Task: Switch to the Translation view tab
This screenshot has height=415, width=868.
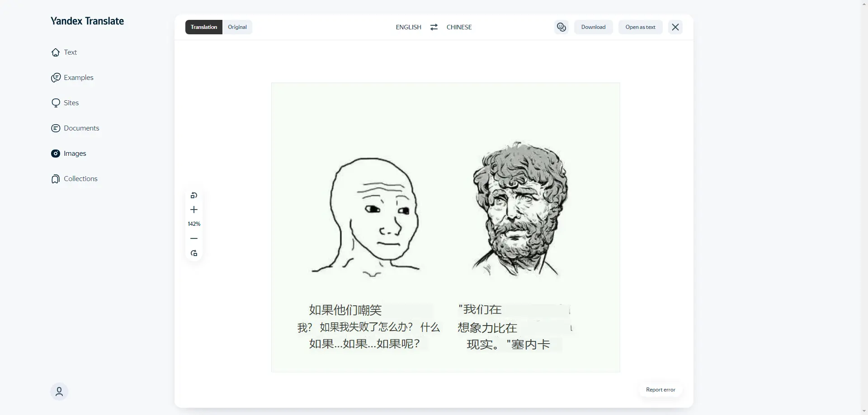Action: coord(204,27)
